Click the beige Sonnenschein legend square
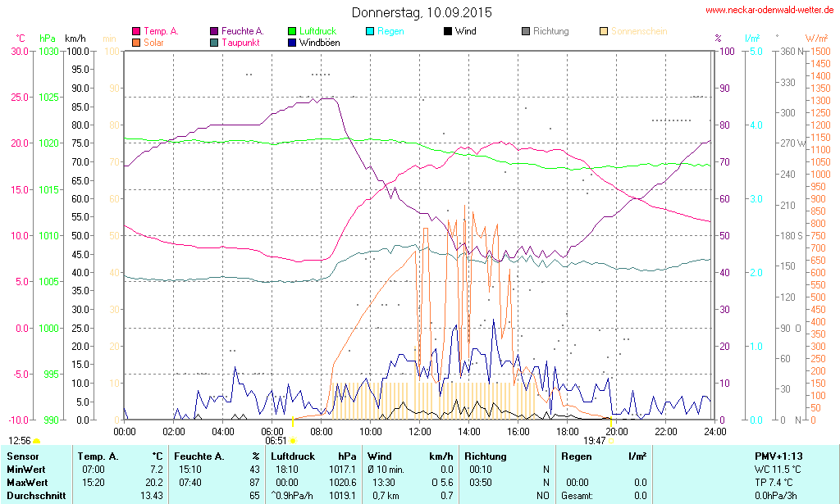Image resolution: width=840 pixels, height=504 pixels. [604, 32]
